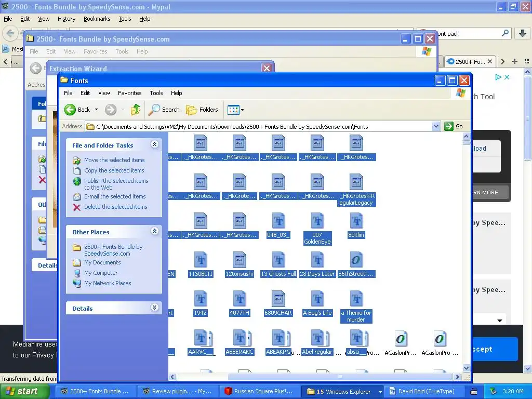Click the Start button on taskbar
The image size is (532, 399).
point(24,392)
